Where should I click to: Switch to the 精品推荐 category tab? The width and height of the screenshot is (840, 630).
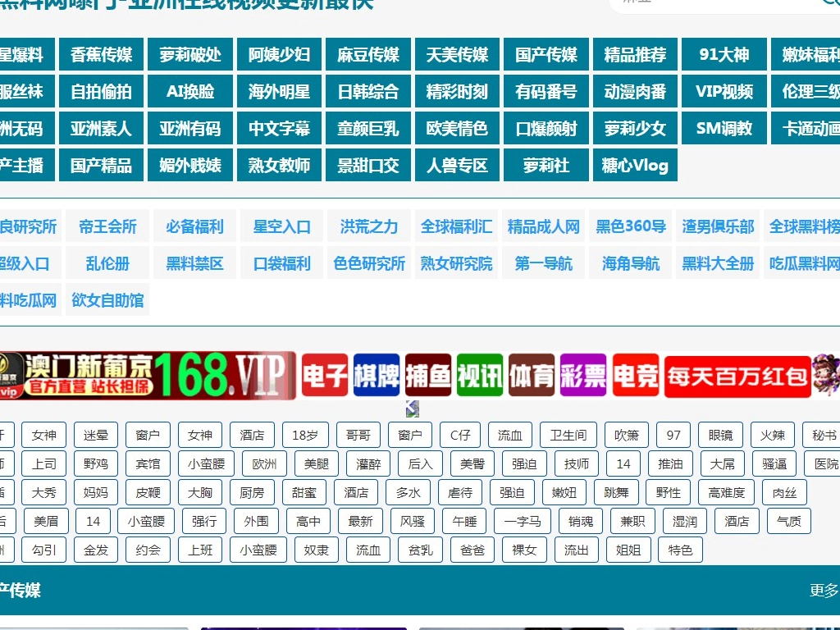coord(635,54)
